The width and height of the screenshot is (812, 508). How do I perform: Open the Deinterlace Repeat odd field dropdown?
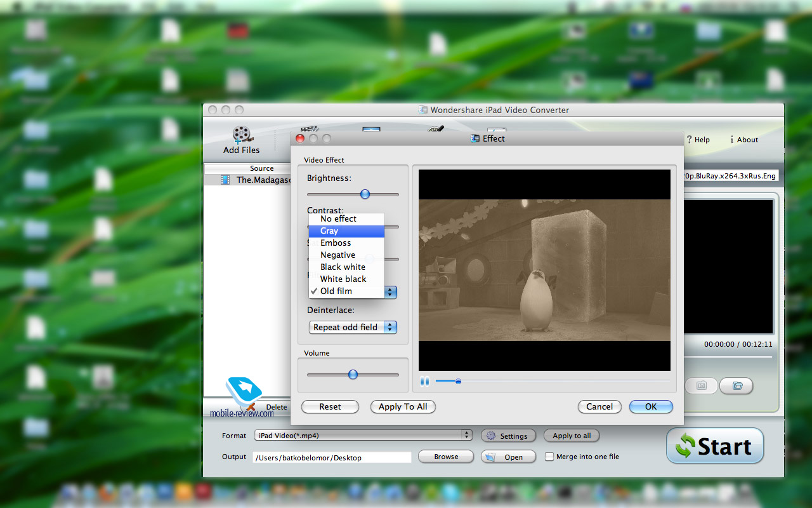[x=353, y=327]
